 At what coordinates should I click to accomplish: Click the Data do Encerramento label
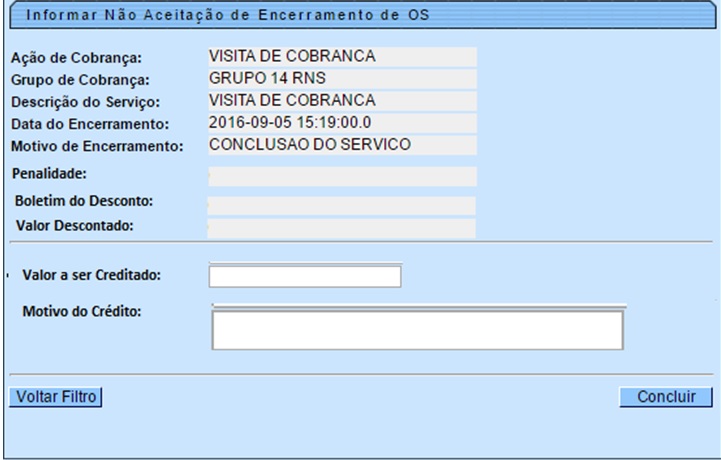[89, 124]
